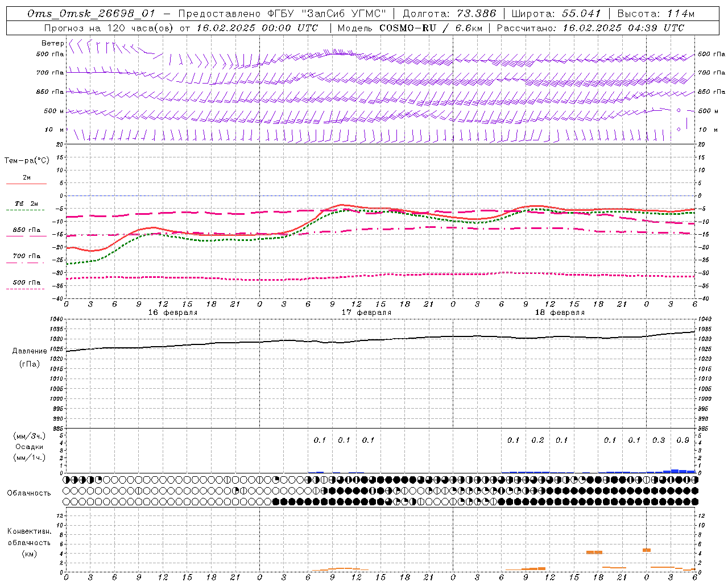Click the (гПа) unit label under Давление
Image resolution: width=728 pixels, height=582 pixels.
point(30,364)
